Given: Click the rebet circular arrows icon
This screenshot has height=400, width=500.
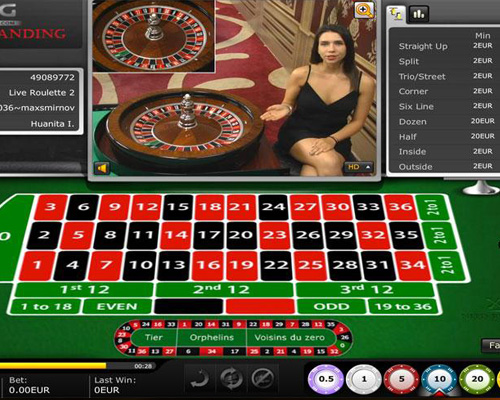Looking at the screenshot, I should pos(231,379).
